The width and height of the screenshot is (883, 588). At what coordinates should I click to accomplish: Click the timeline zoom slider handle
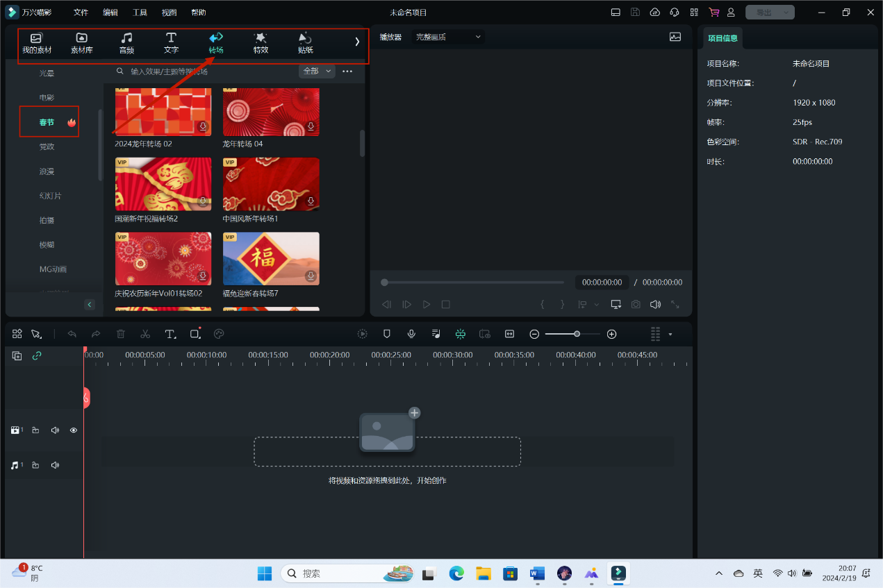tap(577, 334)
